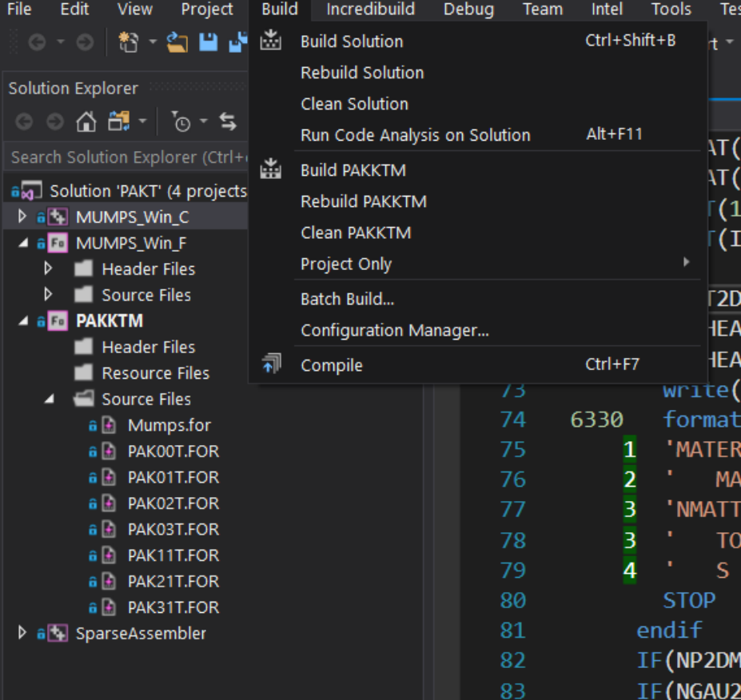
Task: Click the Switch Views icon in Solution Explorer
Action: [118, 121]
